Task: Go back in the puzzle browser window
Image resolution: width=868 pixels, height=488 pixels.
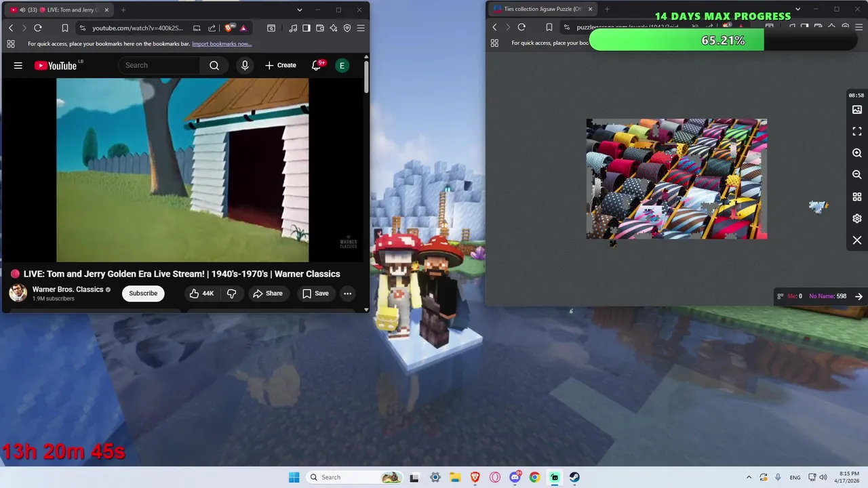Action: pyautogui.click(x=494, y=27)
